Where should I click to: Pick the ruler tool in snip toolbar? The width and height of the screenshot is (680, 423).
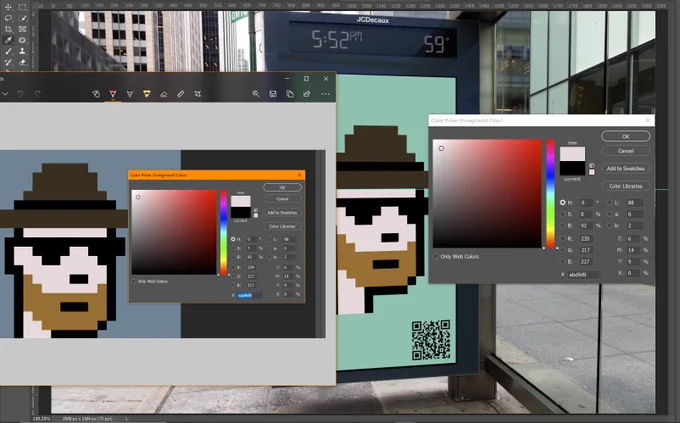pos(180,94)
